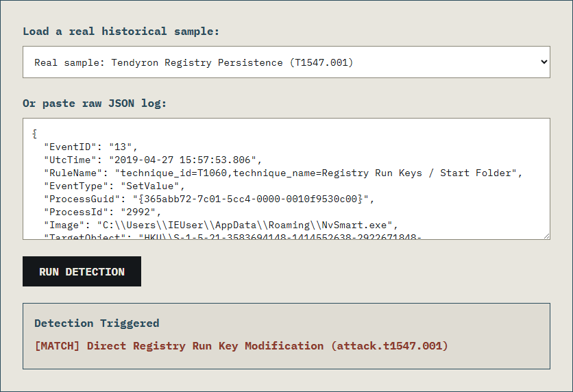Click the 'Load a real historical sample' label

121,32
